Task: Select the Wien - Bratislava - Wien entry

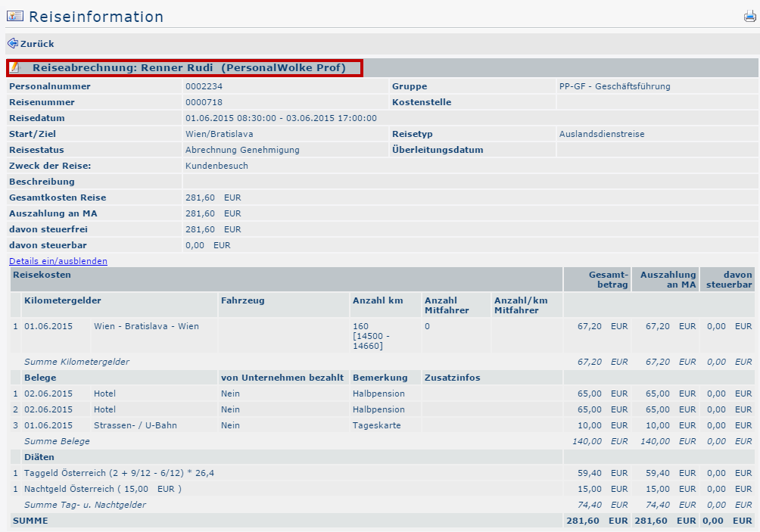Action: [x=146, y=326]
